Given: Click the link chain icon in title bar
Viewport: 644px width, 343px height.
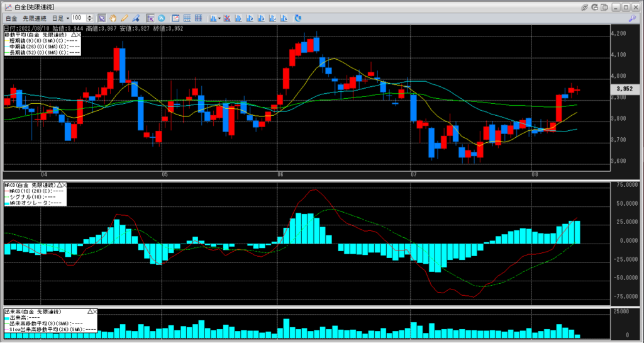Looking at the screenshot, I should coord(585,7).
